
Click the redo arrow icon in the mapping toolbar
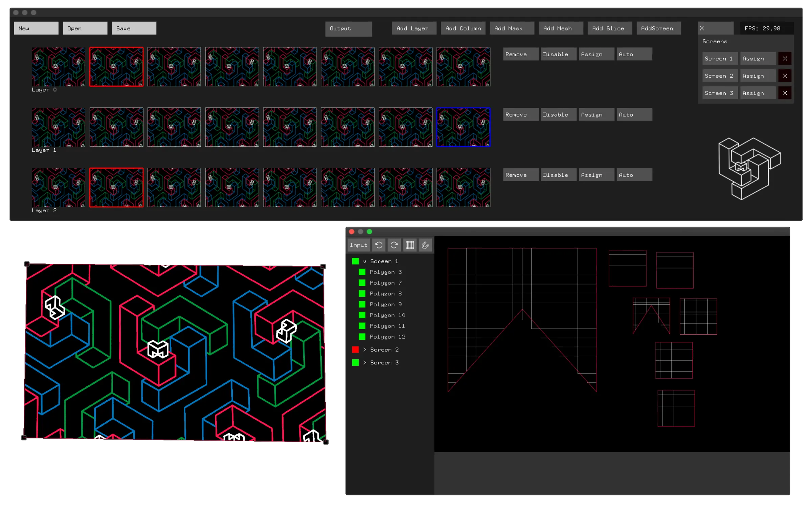[x=394, y=245]
